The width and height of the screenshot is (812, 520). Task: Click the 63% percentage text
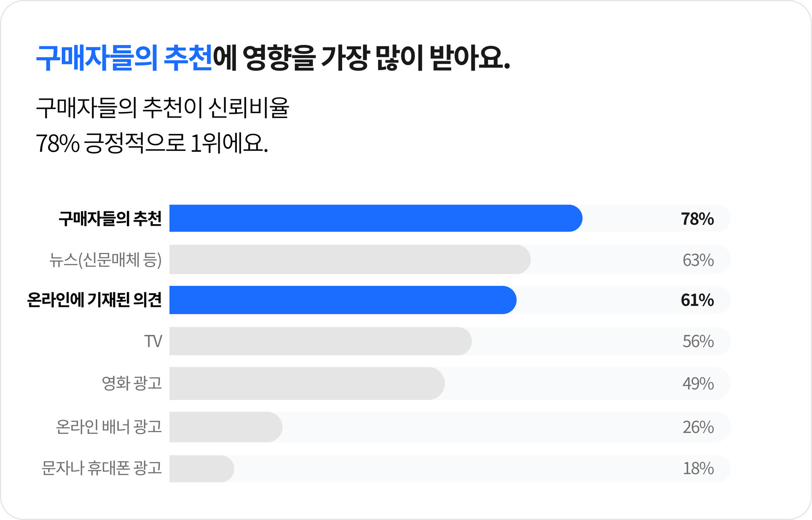tap(698, 260)
